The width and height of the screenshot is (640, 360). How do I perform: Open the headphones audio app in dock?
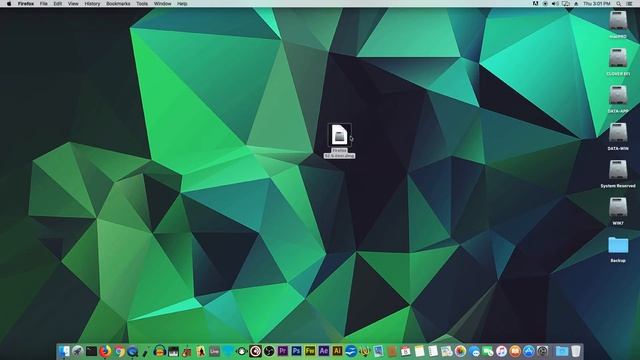coord(160,351)
